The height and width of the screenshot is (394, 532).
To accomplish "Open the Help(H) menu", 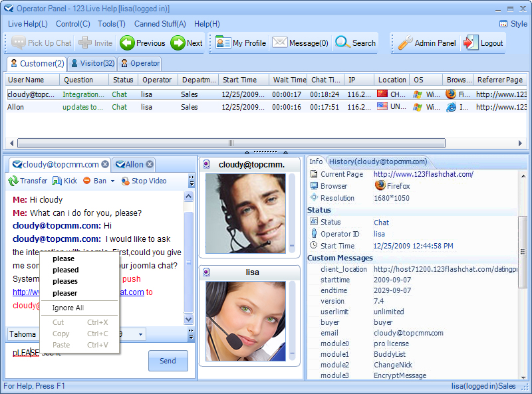I will [x=207, y=24].
